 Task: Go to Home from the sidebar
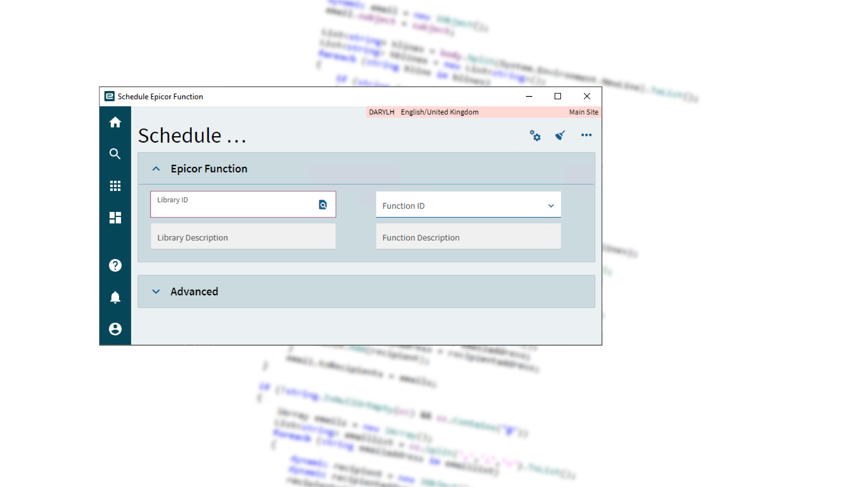(115, 122)
